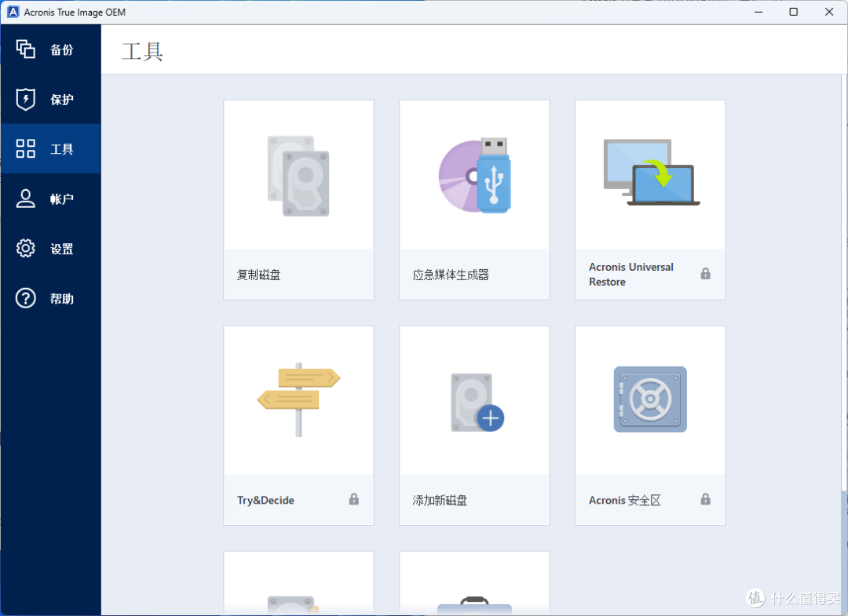Click the 复制磁盘 hard disk clone icon
The width and height of the screenshot is (848, 616).
pos(298,176)
